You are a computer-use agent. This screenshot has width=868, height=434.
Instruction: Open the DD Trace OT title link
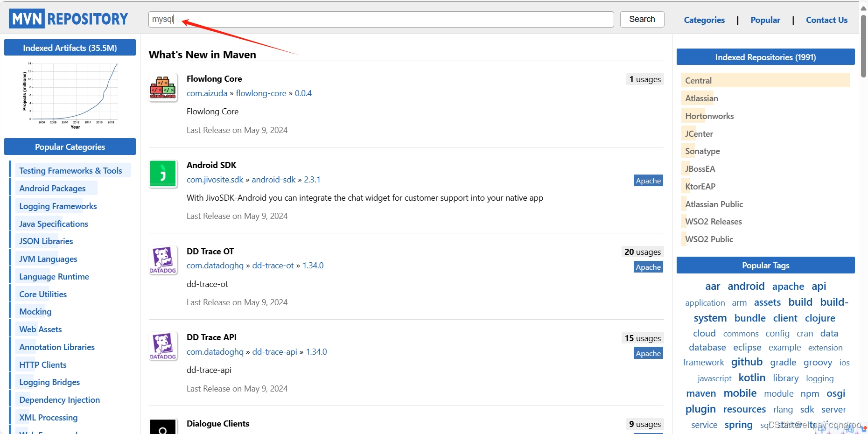[210, 252]
